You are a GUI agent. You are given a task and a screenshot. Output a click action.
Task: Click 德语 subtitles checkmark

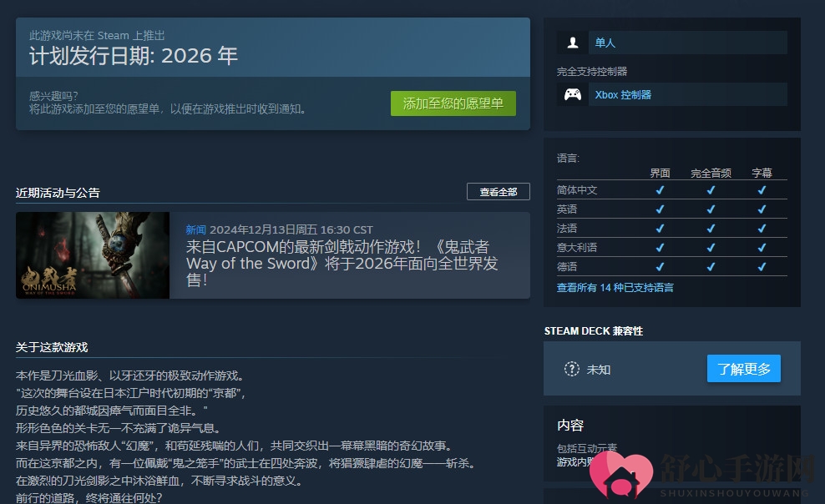pos(762,267)
